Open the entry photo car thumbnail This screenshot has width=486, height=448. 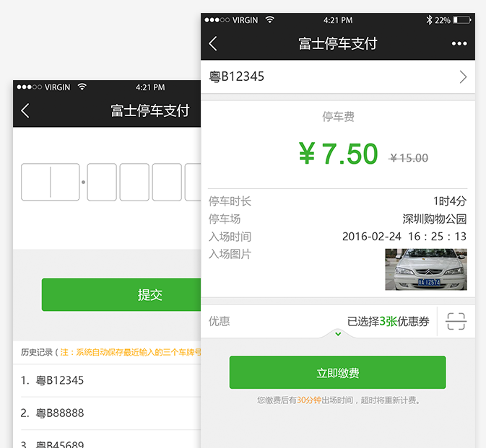click(x=425, y=269)
